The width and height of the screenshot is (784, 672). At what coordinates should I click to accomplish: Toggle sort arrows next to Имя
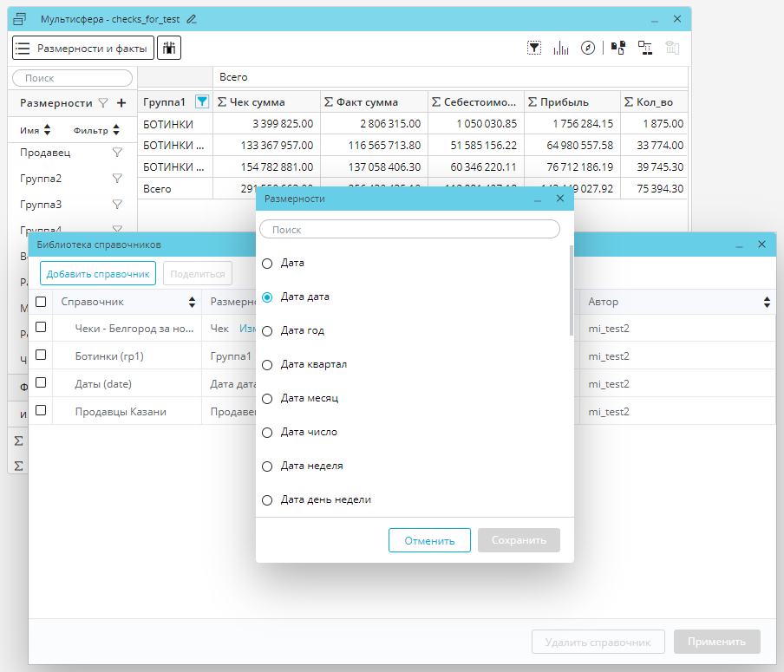coord(47,130)
